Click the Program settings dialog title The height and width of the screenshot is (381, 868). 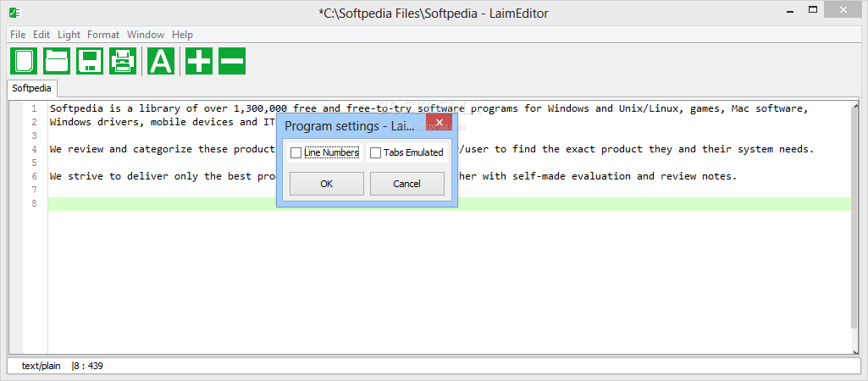point(349,126)
